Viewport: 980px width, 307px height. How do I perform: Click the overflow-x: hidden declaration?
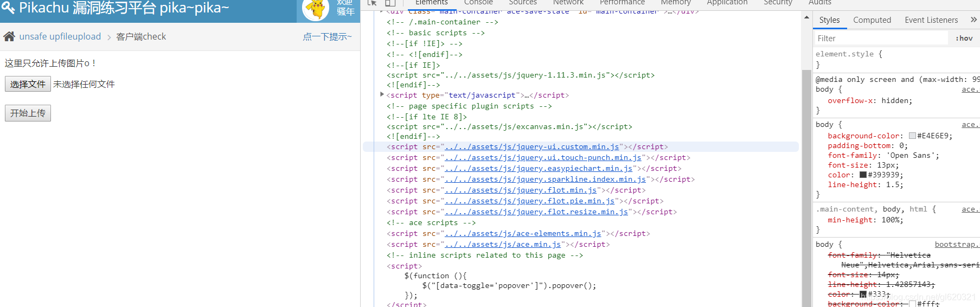coord(870,100)
